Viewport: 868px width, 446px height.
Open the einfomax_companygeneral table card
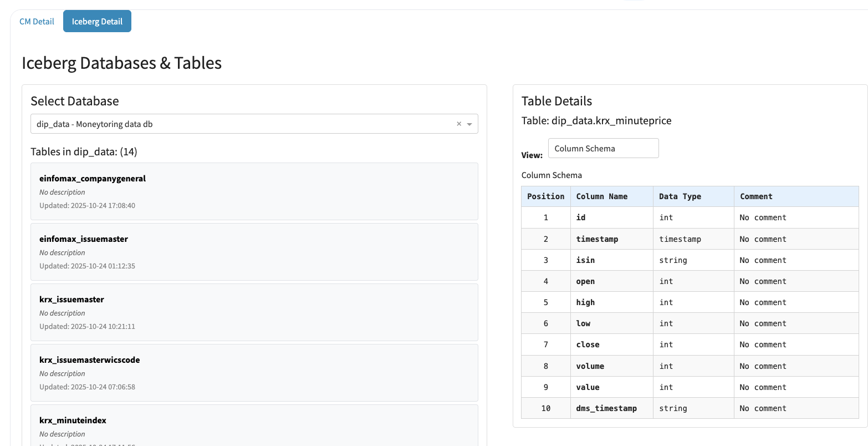tap(254, 191)
